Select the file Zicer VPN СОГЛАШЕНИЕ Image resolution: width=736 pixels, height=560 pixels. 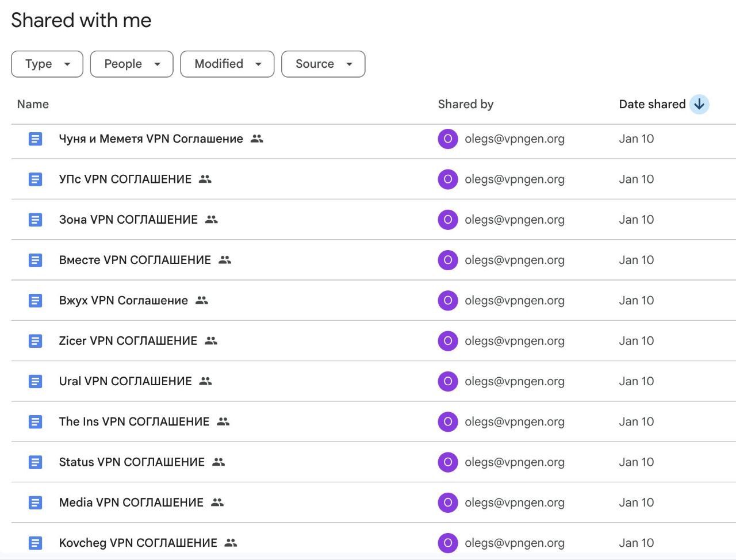(x=128, y=340)
